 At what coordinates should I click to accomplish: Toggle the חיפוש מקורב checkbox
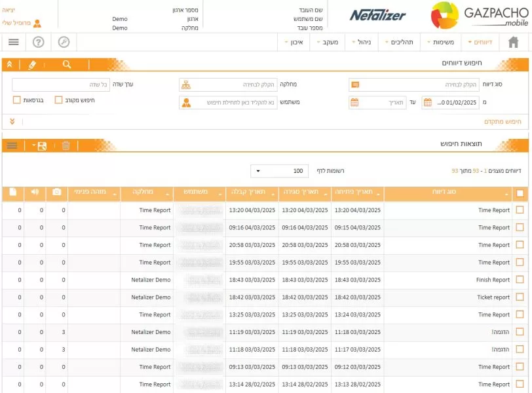[58, 100]
